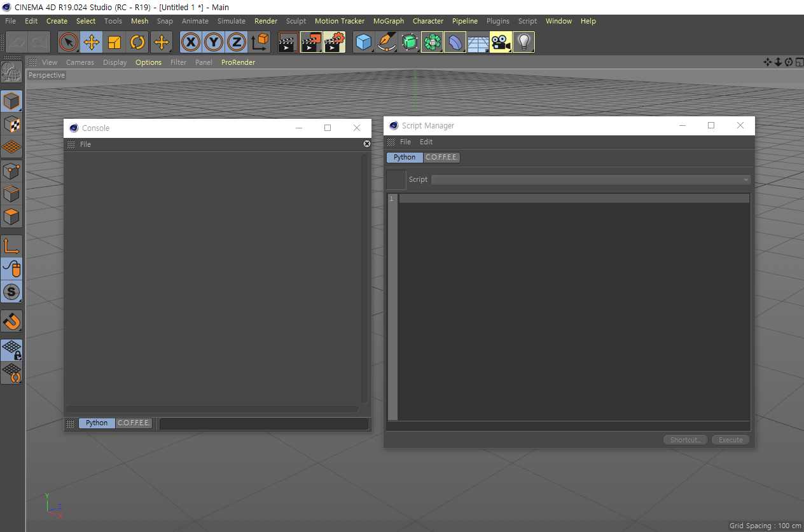Open the File menu in main menubar
Screen dimensions: 804x532
(x=11, y=21)
